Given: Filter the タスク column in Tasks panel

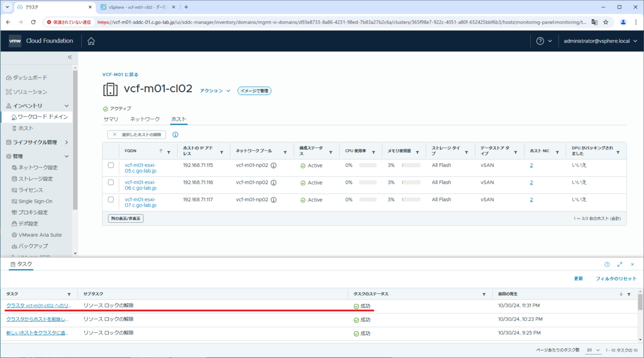Looking at the screenshot, I should tap(69, 294).
